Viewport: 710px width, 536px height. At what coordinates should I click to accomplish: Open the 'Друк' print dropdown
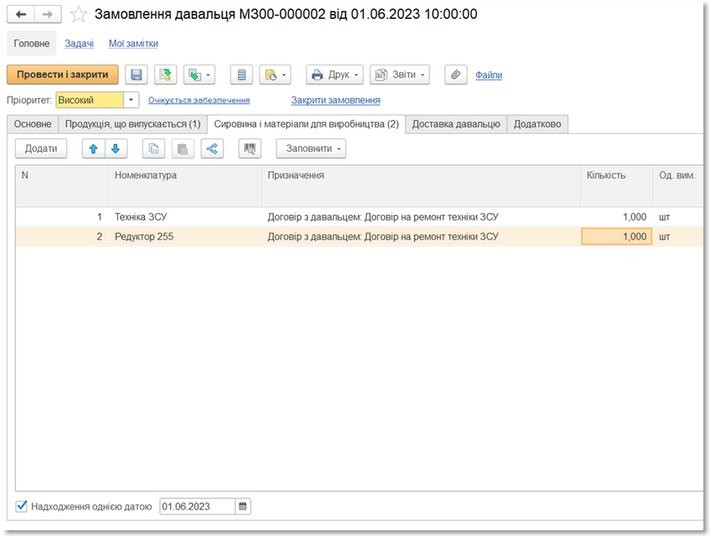click(x=333, y=75)
